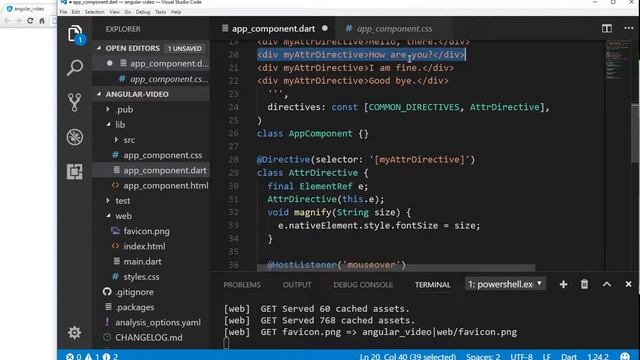Click the Dart language mode status entry
Viewport: 640px width, 360px height.
pos(569,357)
